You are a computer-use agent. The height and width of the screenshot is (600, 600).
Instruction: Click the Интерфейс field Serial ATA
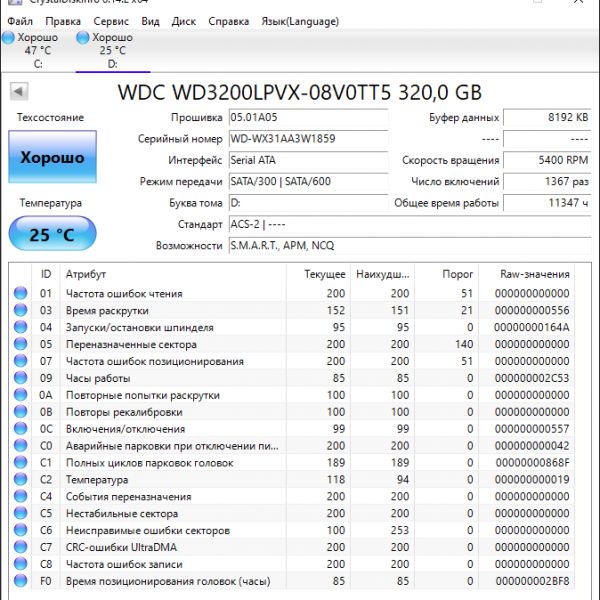308,160
